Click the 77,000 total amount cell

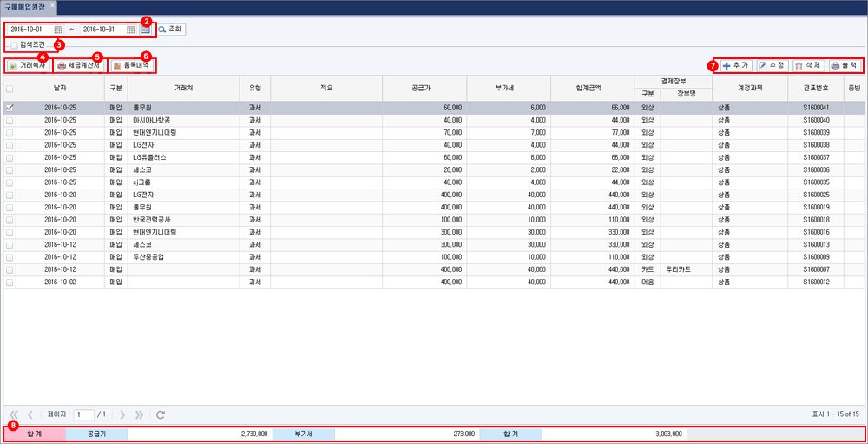pyautogui.click(x=592, y=132)
